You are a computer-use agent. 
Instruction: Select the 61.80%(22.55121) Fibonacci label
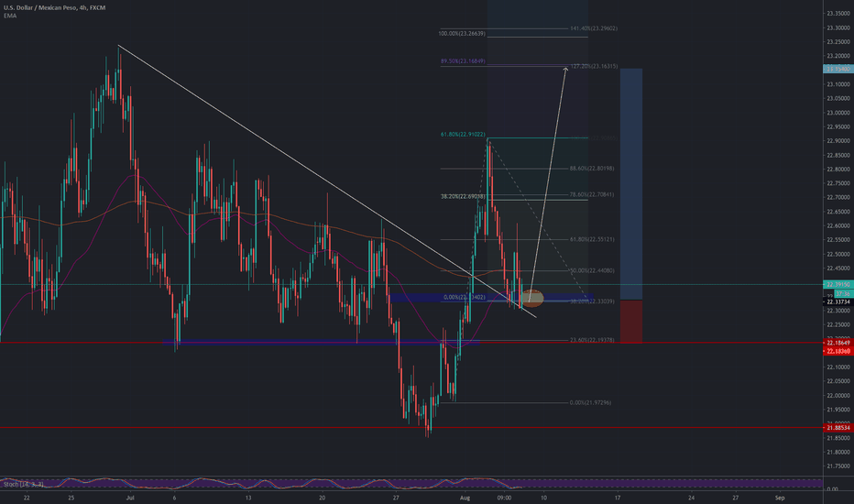[x=592, y=239]
